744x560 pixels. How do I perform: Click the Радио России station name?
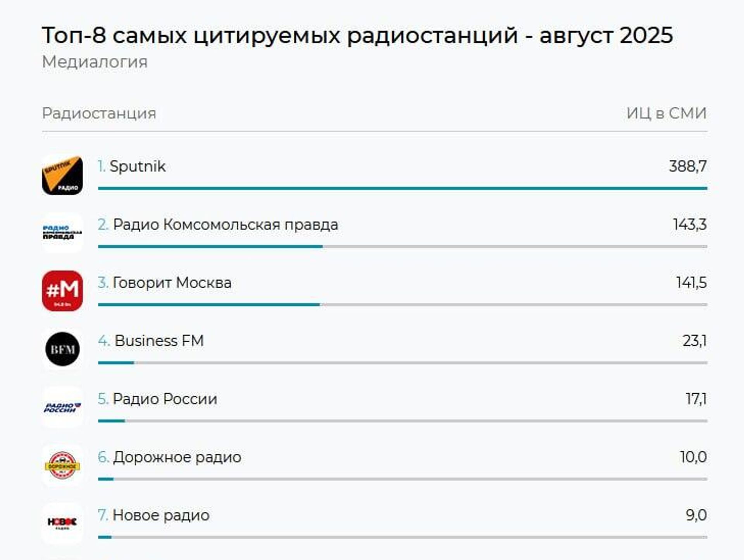[165, 399]
